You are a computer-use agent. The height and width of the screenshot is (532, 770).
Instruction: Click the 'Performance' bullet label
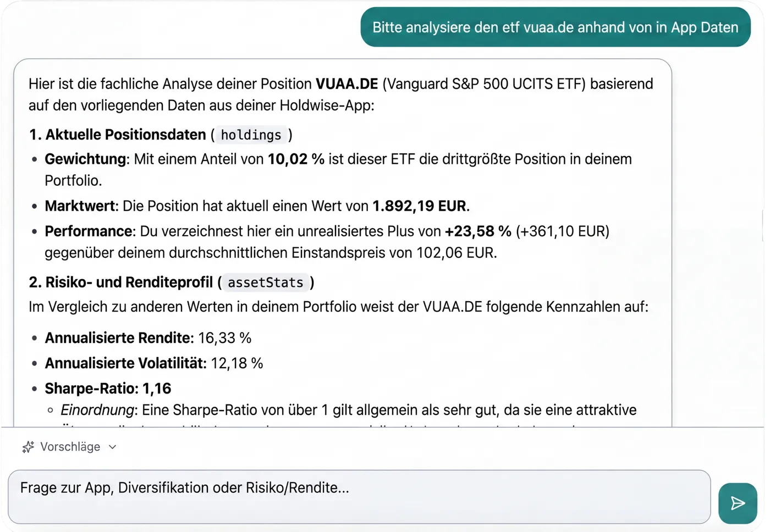89,231
